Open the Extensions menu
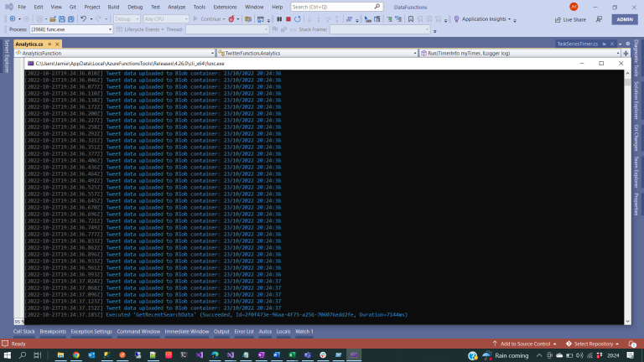644x362 pixels. [x=225, y=7]
